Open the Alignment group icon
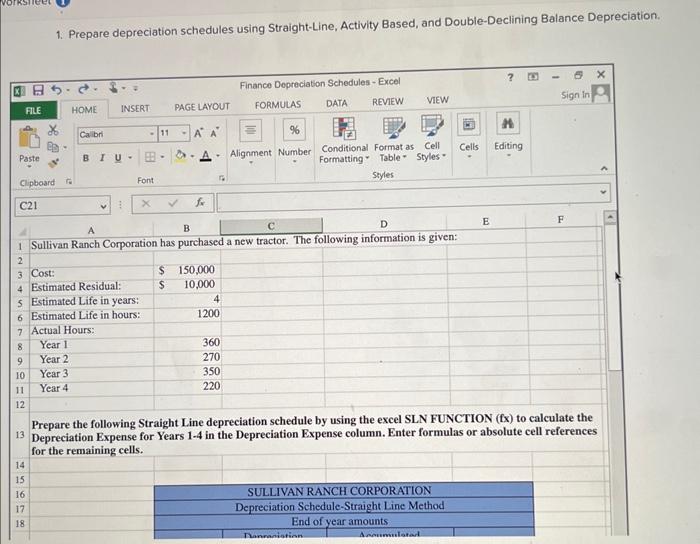This screenshot has height=544, width=700. click(x=250, y=130)
